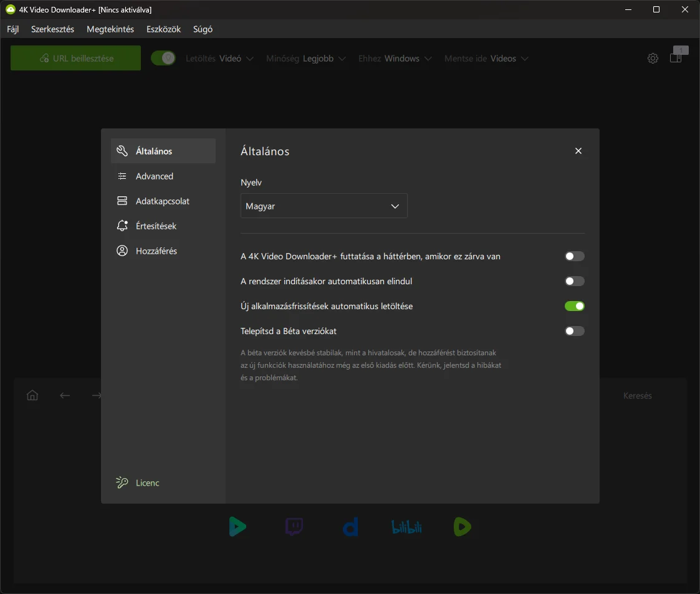Switch to Adatkapcsolat settings tab
This screenshot has width=700, height=594.
coord(163,201)
